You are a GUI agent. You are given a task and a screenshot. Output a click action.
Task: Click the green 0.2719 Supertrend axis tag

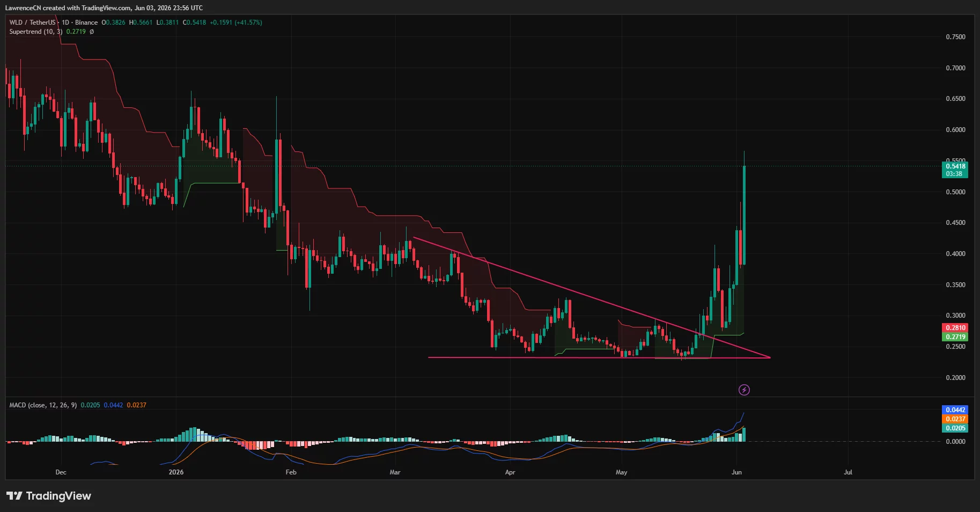(x=955, y=337)
